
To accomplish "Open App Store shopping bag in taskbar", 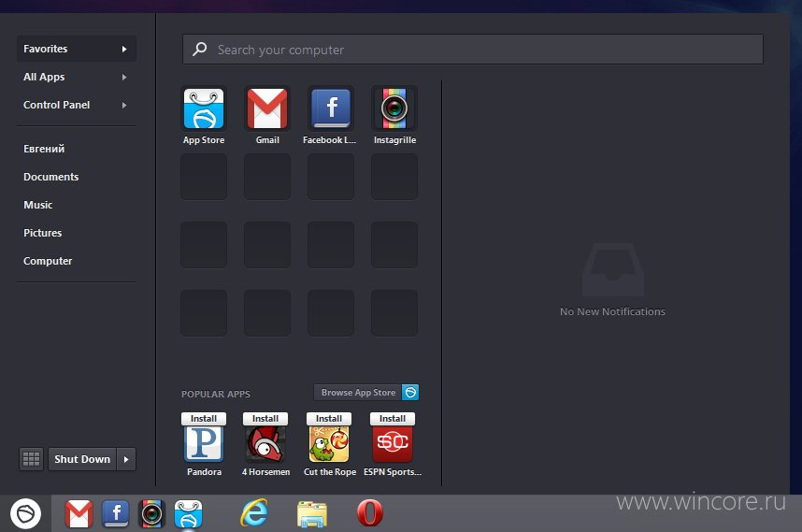I will pos(188,513).
